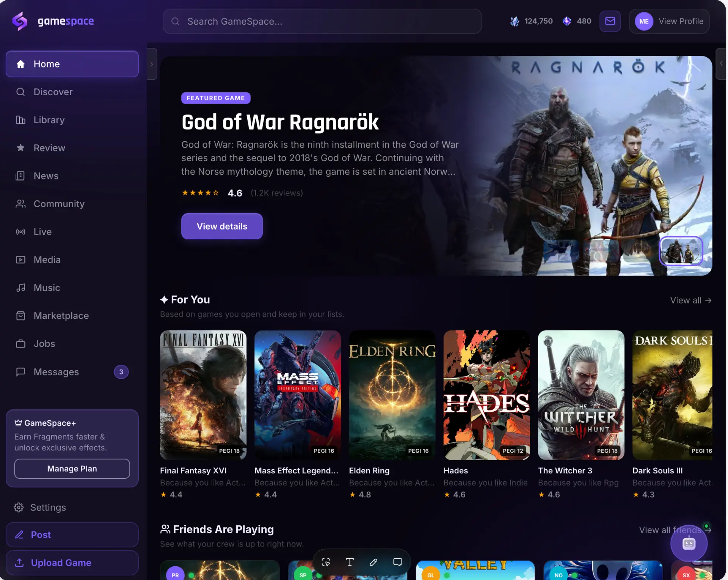
Task: Click the View details button
Action: (222, 226)
